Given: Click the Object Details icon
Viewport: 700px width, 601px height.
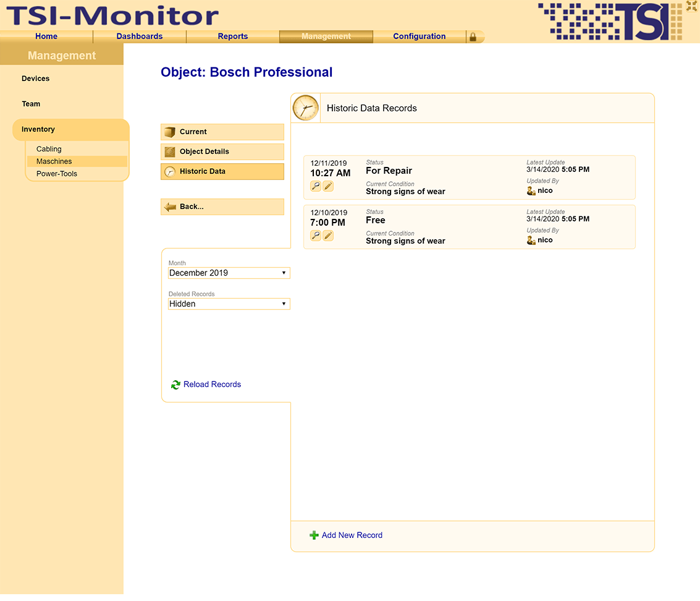Looking at the screenshot, I should (x=170, y=152).
